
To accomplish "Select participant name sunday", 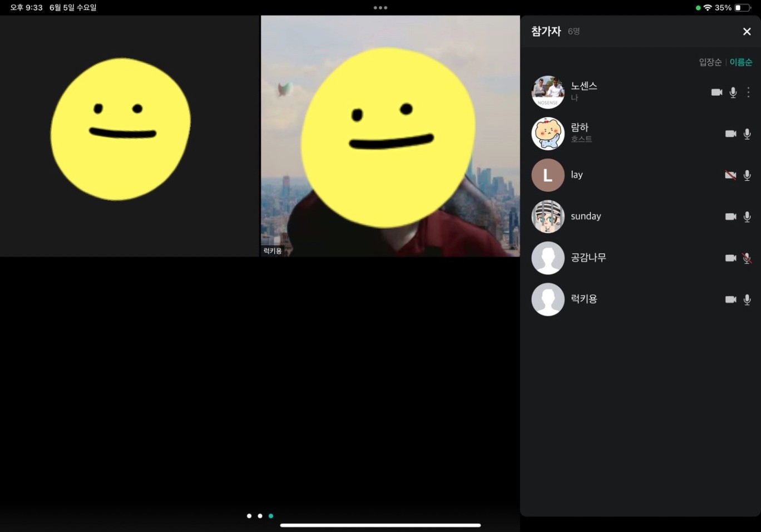I will [x=586, y=216].
